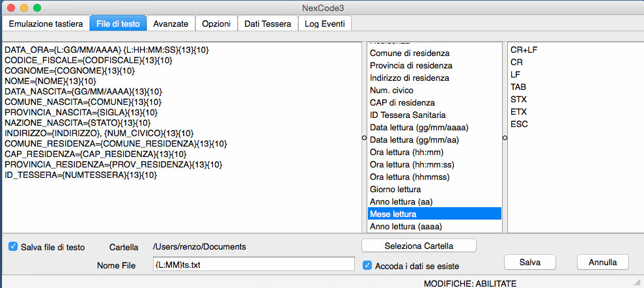Toggle Salva file di testo checkbox

pos(13,246)
